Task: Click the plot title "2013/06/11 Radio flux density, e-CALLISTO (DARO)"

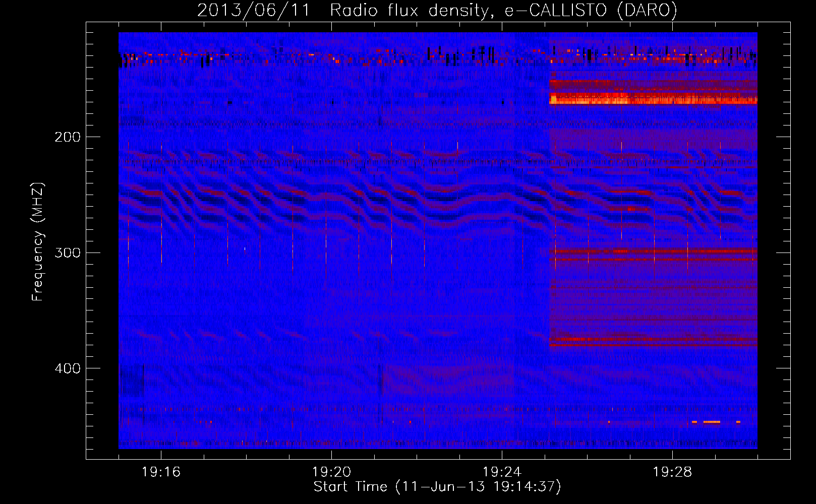Action: click(437, 10)
